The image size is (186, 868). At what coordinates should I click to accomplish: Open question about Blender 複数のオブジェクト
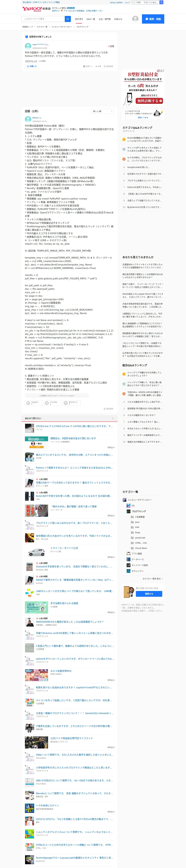coord(74,793)
